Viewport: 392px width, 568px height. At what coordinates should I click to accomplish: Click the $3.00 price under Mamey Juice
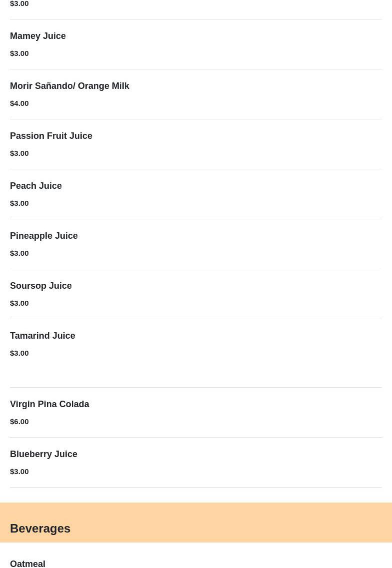[x=19, y=53]
